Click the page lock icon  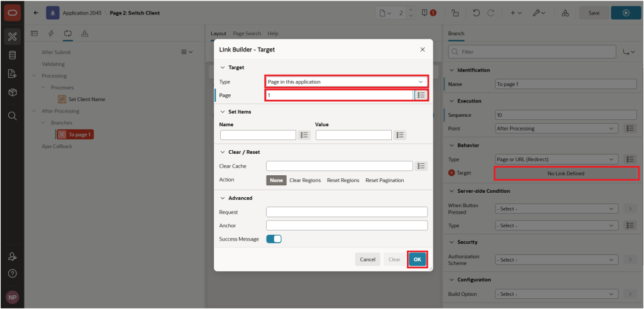click(455, 13)
